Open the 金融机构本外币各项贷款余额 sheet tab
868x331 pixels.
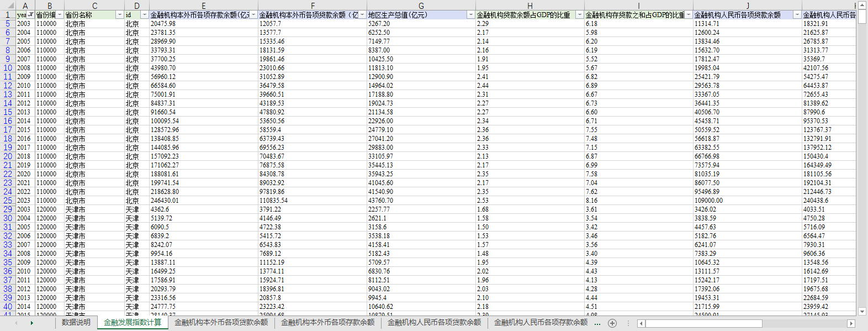tap(221, 322)
